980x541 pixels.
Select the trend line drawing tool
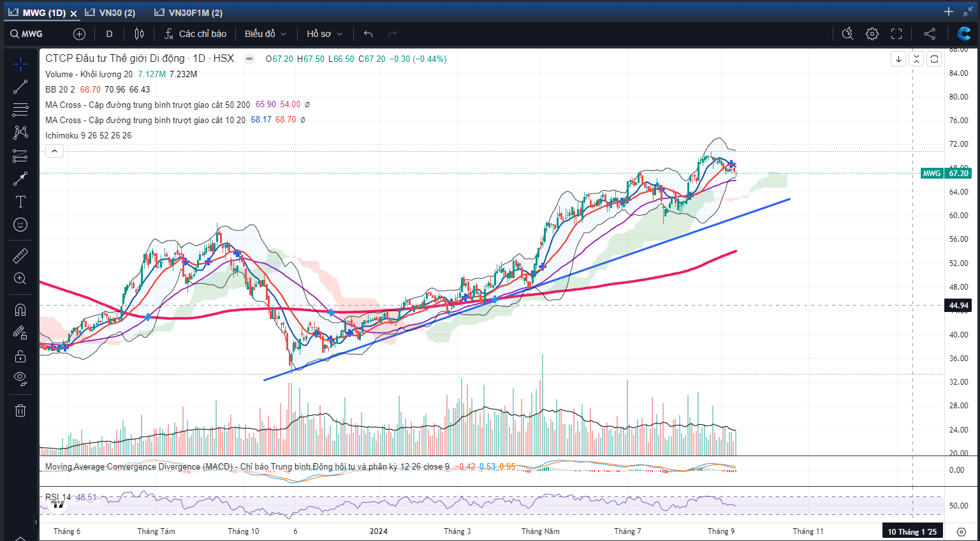pos(20,87)
